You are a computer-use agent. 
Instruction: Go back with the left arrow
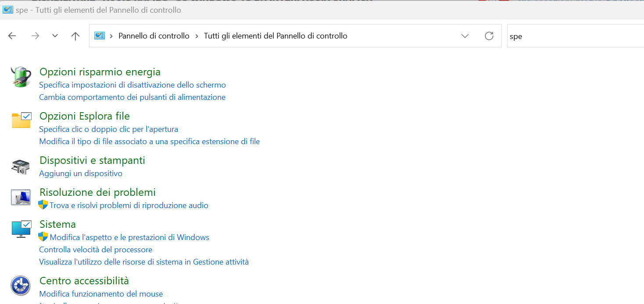[x=12, y=36]
